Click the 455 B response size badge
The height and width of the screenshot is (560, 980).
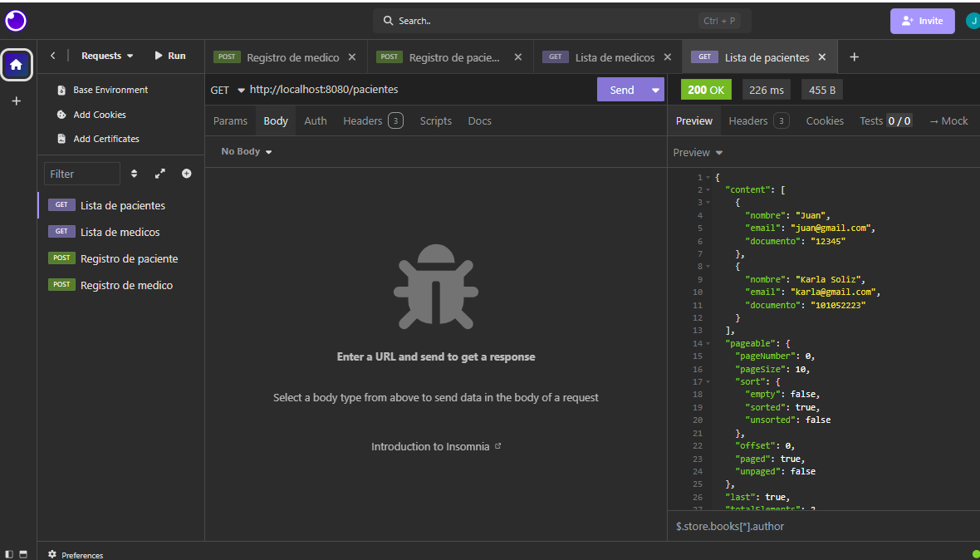point(822,90)
